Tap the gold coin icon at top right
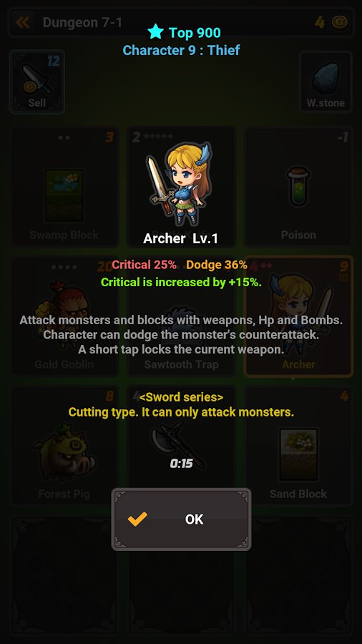Image resolution: width=362 pixels, height=644 pixels. click(x=339, y=22)
